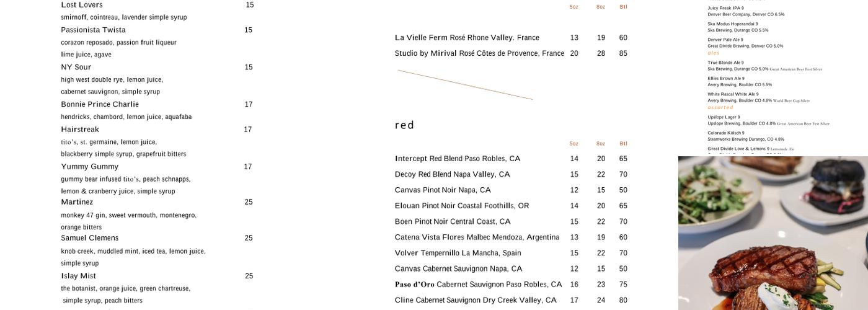
Task: Select the Passionista Twista cocktail
Action: [x=93, y=30]
